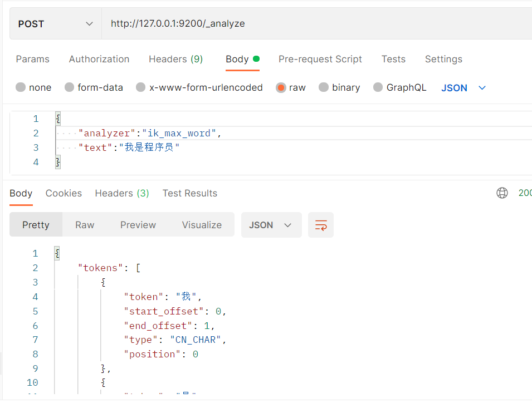Select the binary body radio button
The image size is (532, 403).
point(324,87)
